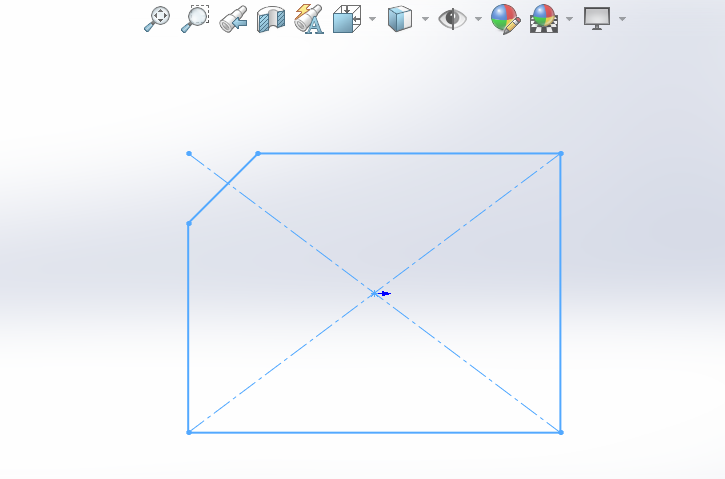Click the View Settings monitor icon

click(597, 18)
